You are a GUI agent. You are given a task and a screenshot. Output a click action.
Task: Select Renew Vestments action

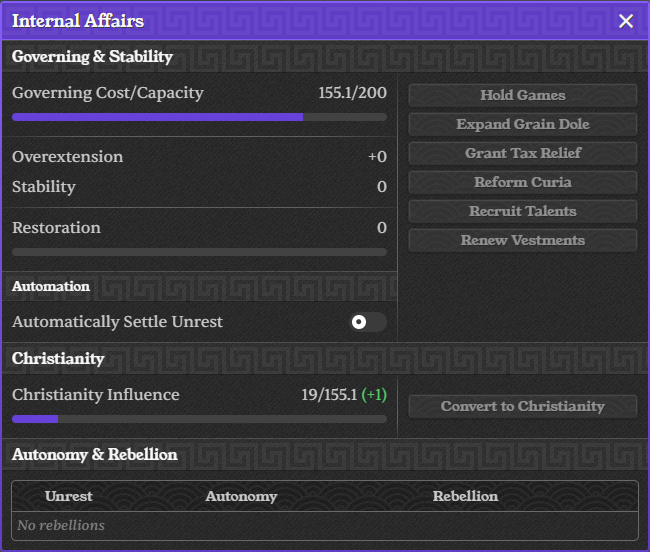point(523,240)
